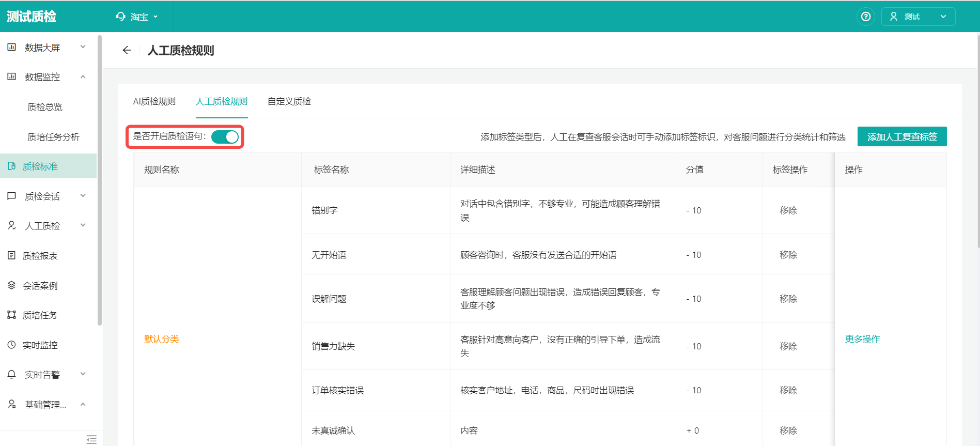Click the 基础管理 user settings icon
980x446 pixels.
coord(11,404)
